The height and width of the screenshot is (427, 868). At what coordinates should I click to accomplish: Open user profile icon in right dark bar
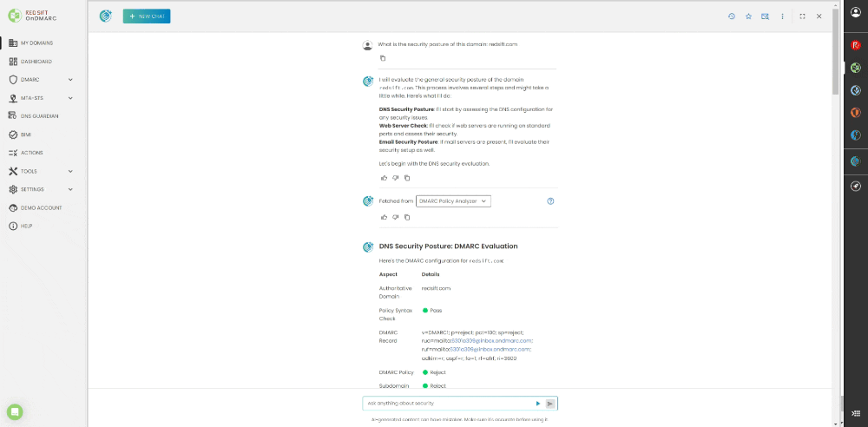point(855,11)
